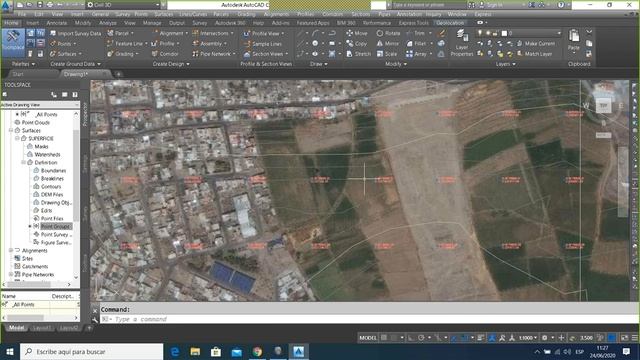Screen dimensions: 640x360
Task: Open AutoCAD from the Windows taskbar
Action: pyautogui.click(x=298, y=351)
